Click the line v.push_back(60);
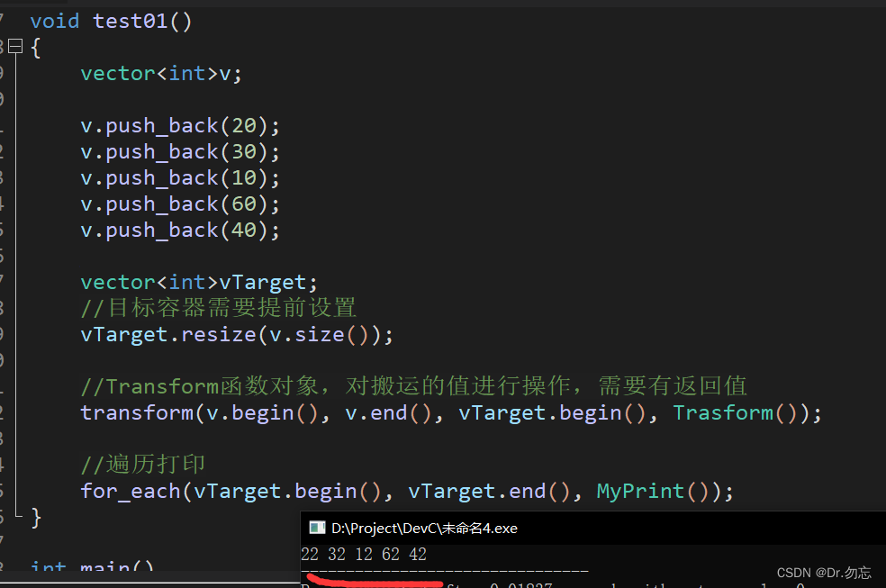The image size is (886, 588). tap(180, 204)
